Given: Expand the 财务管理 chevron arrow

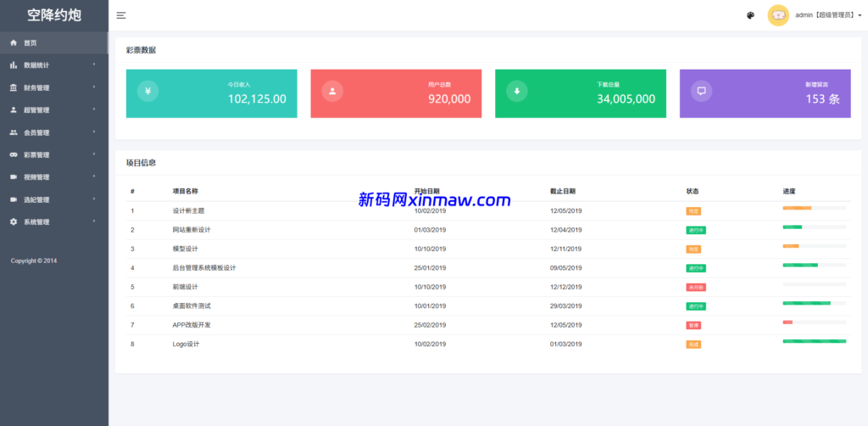Looking at the screenshot, I should coord(94,87).
